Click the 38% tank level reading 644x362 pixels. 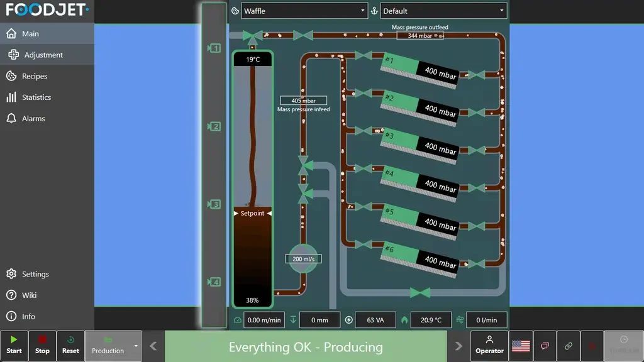pos(252,300)
